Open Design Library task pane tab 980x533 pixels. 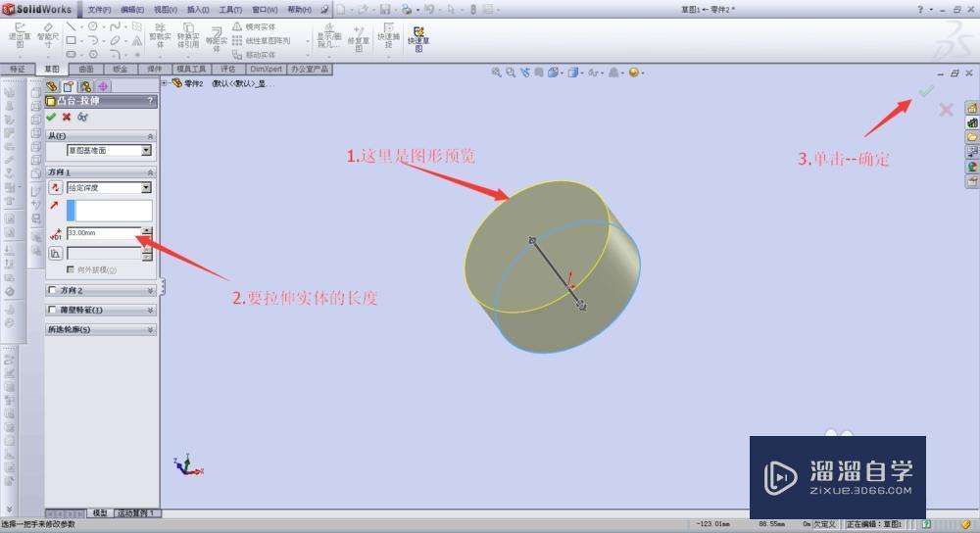972,122
